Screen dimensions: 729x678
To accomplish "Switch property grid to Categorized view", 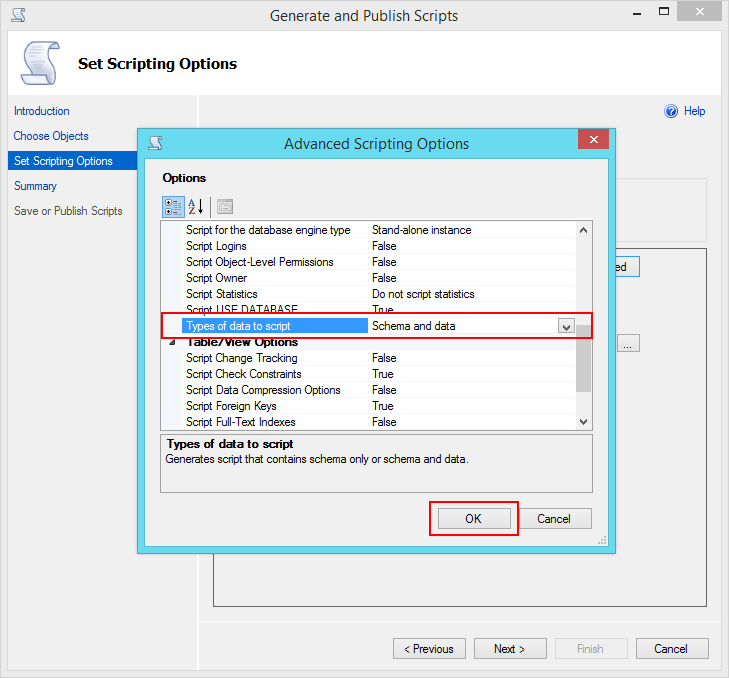I will 173,207.
